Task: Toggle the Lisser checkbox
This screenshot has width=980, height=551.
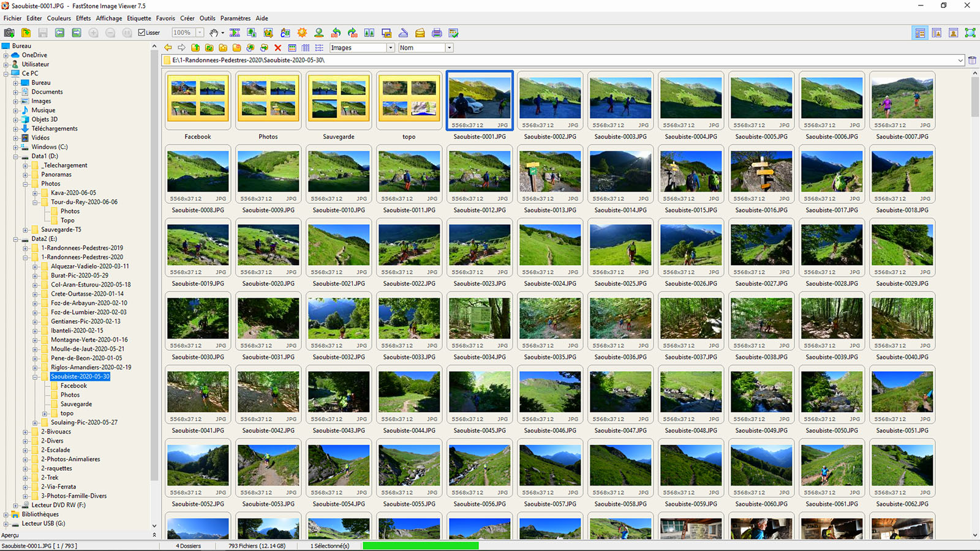Action: [x=142, y=32]
